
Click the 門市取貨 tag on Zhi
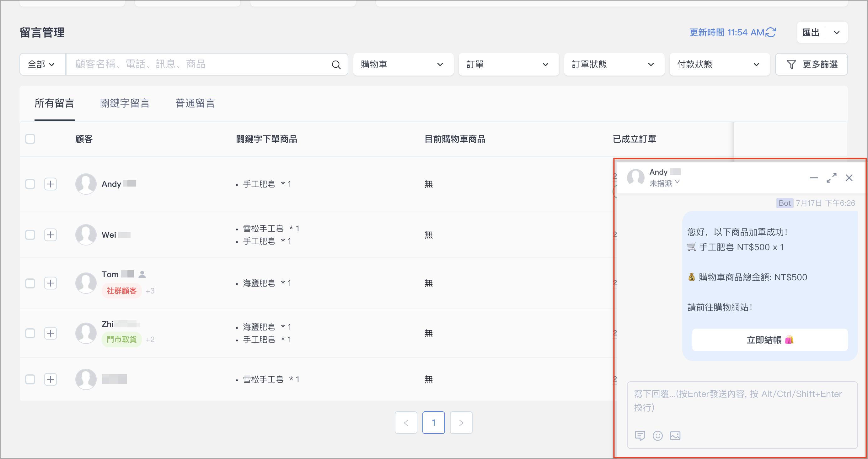click(x=121, y=339)
